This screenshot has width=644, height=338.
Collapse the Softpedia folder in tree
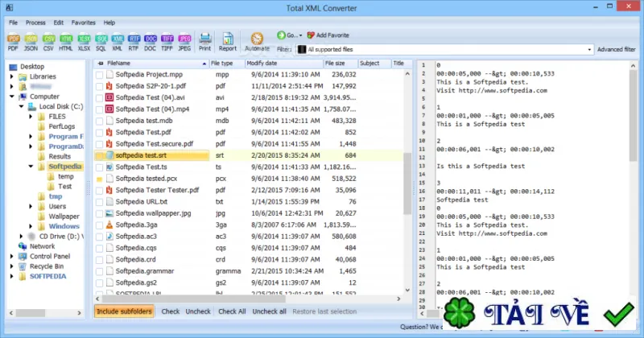coord(31,167)
